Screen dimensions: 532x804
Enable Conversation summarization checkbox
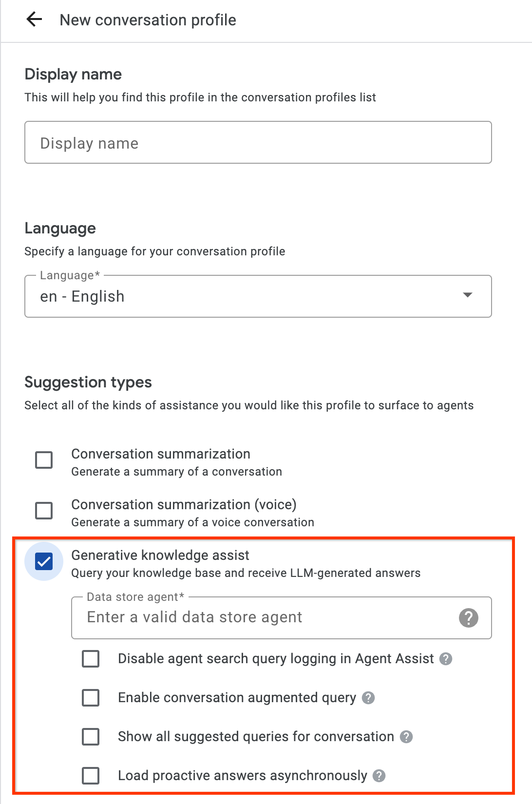[x=44, y=459]
